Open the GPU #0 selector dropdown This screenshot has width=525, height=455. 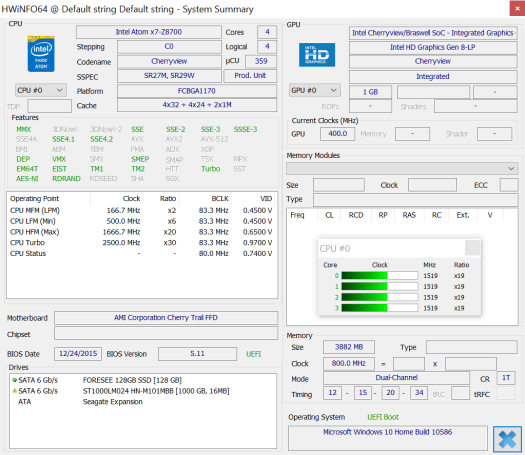[x=315, y=90]
